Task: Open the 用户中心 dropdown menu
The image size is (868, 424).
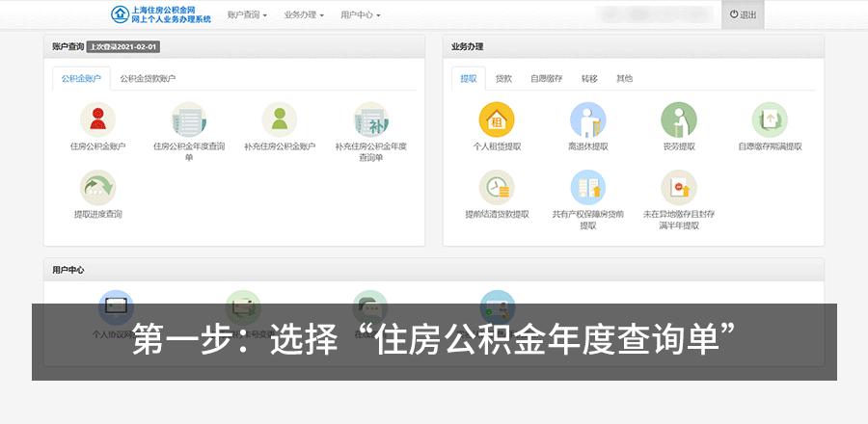Action: [361, 15]
